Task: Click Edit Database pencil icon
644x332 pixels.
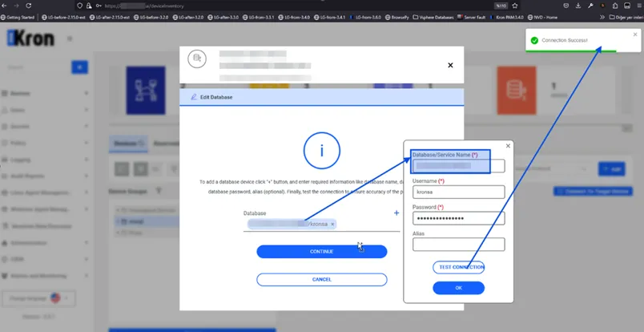Action: click(x=194, y=97)
